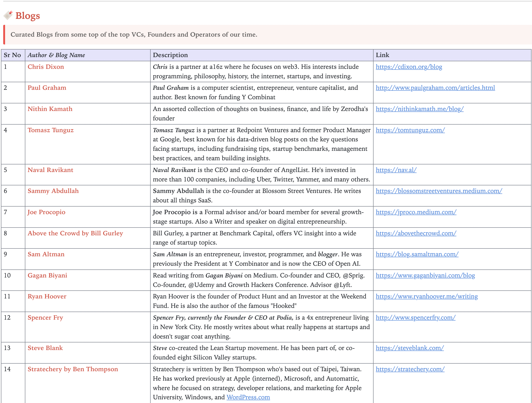Click Paul Graham's Y Combinat description
This screenshot has width=532, height=403.
(x=255, y=92)
